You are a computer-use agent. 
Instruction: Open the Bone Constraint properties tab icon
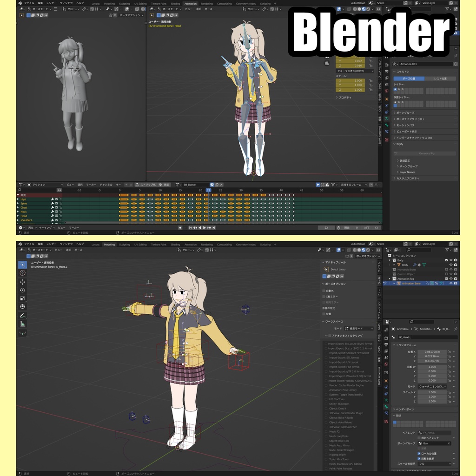pos(386,413)
